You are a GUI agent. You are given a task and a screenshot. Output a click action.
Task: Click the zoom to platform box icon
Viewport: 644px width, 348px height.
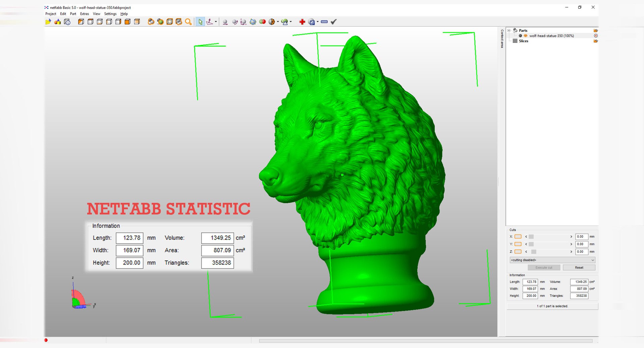[x=170, y=22]
